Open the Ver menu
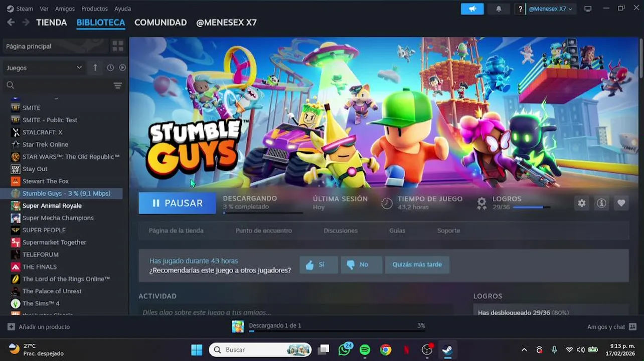 click(x=44, y=9)
